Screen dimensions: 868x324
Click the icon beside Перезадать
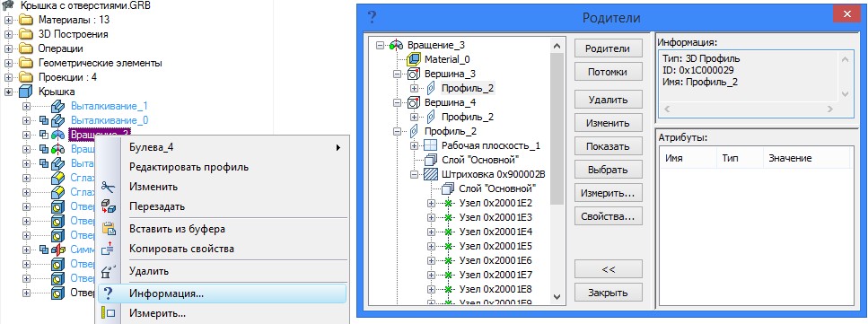109,207
